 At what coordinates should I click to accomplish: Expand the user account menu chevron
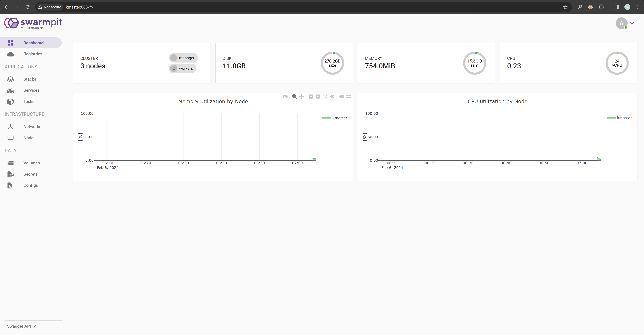pos(632,23)
